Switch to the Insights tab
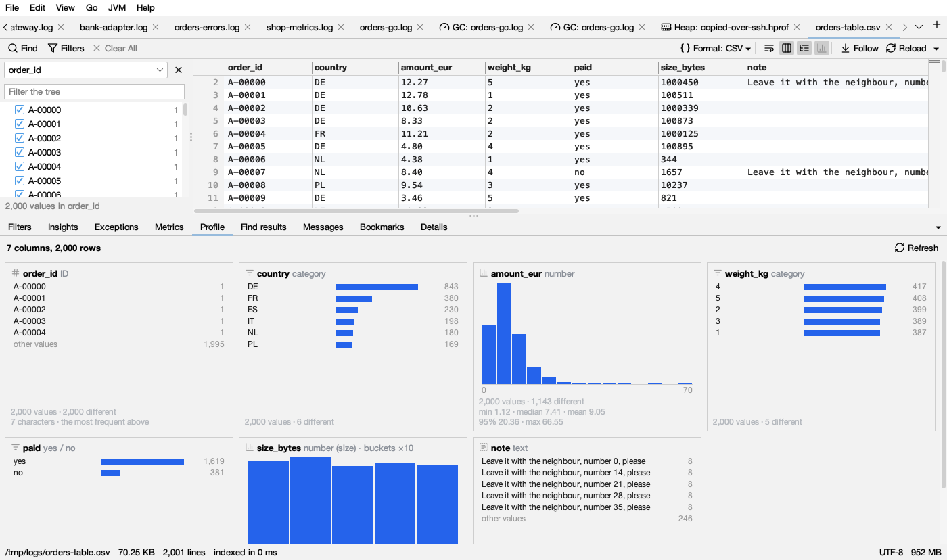The height and width of the screenshot is (560, 947). [63, 227]
